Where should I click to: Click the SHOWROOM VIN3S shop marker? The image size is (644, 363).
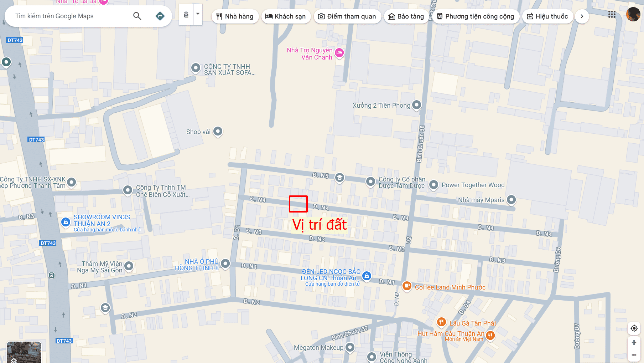click(x=66, y=223)
